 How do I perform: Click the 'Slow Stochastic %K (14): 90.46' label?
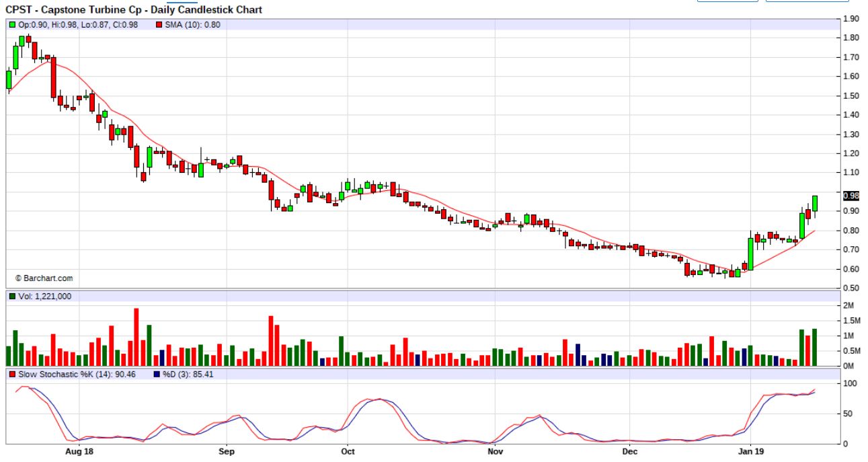(x=77, y=374)
